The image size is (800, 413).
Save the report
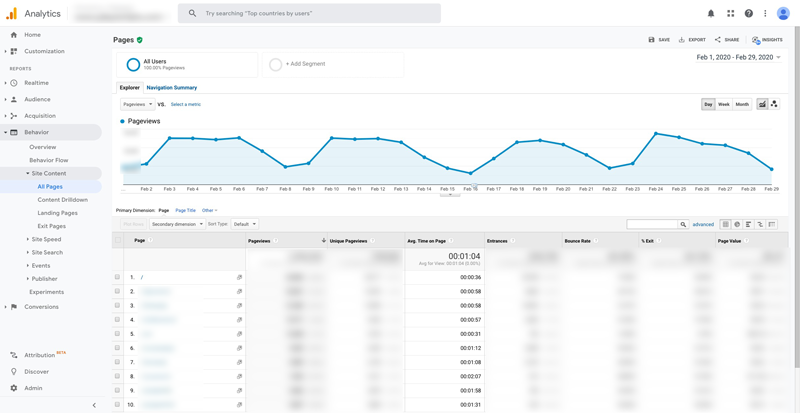(659, 40)
